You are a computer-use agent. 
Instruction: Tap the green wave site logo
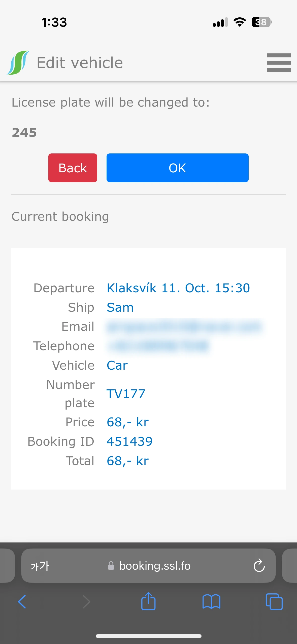coord(18,63)
